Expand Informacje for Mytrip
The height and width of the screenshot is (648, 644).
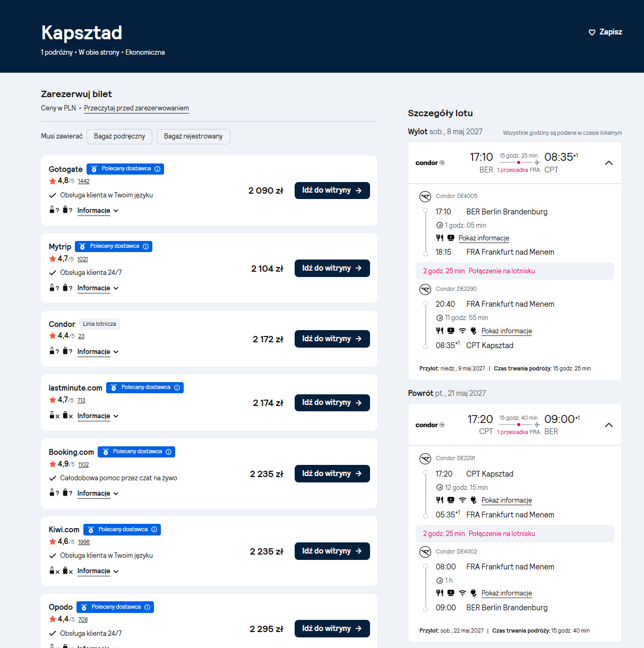[x=98, y=288]
